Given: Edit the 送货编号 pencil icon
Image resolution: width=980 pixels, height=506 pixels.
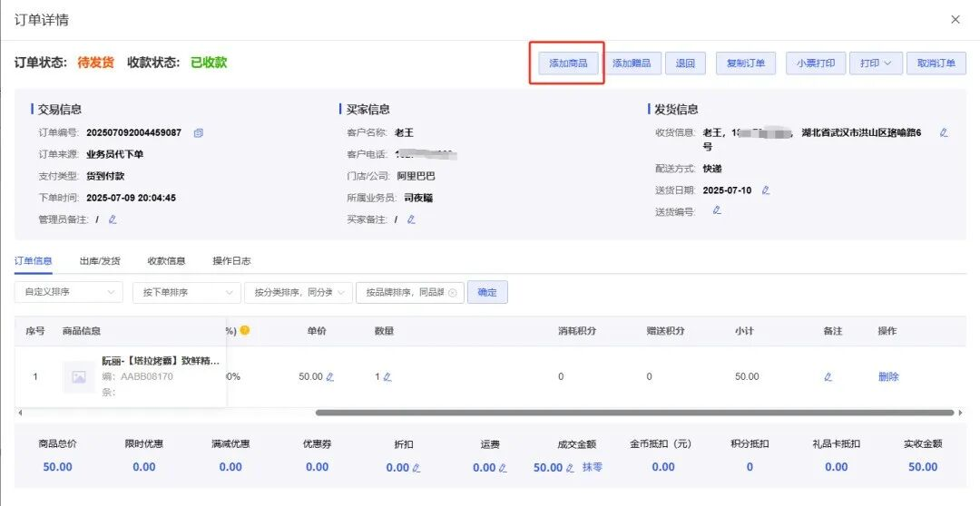Looking at the screenshot, I should (717, 210).
